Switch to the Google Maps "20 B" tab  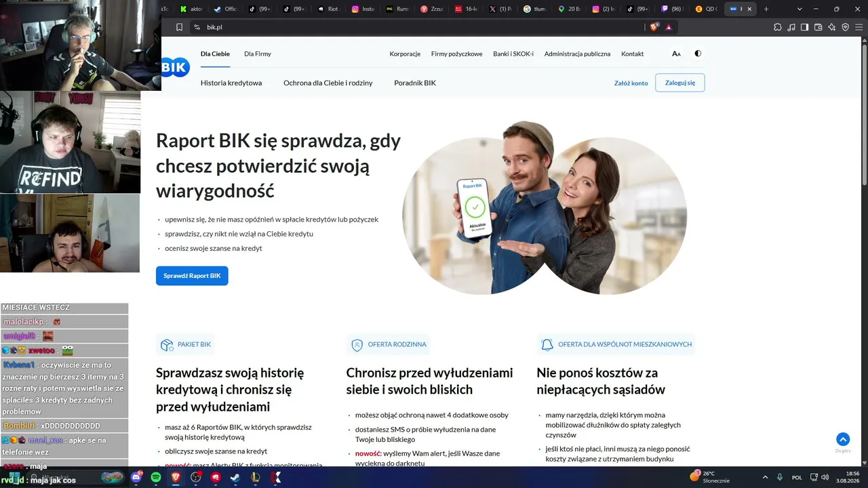tap(570, 9)
